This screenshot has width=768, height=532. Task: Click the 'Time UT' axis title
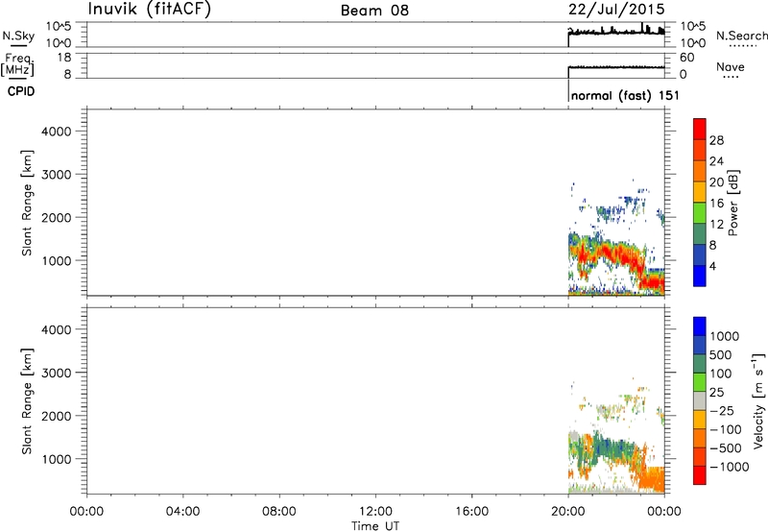[375, 526]
